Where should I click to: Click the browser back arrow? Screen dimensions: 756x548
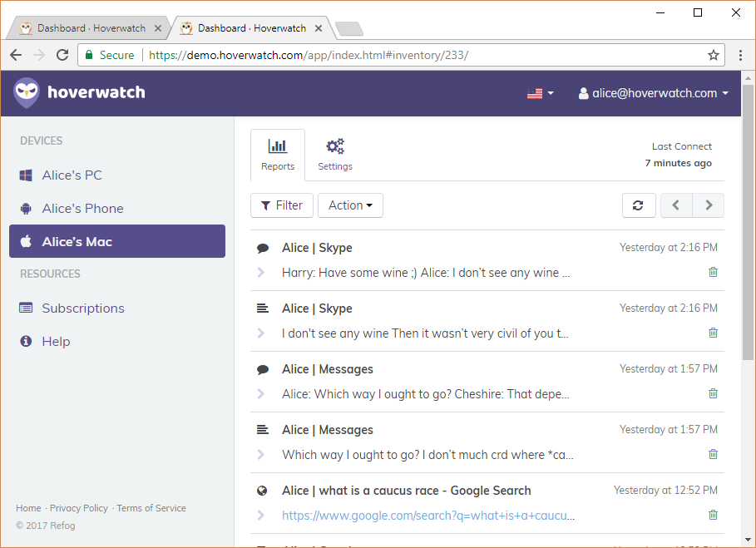(x=16, y=55)
